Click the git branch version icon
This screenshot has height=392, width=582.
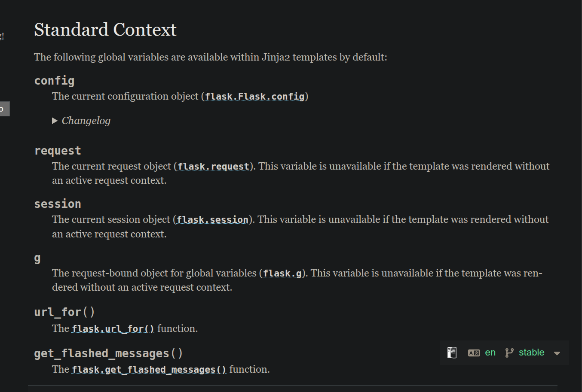[510, 352]
